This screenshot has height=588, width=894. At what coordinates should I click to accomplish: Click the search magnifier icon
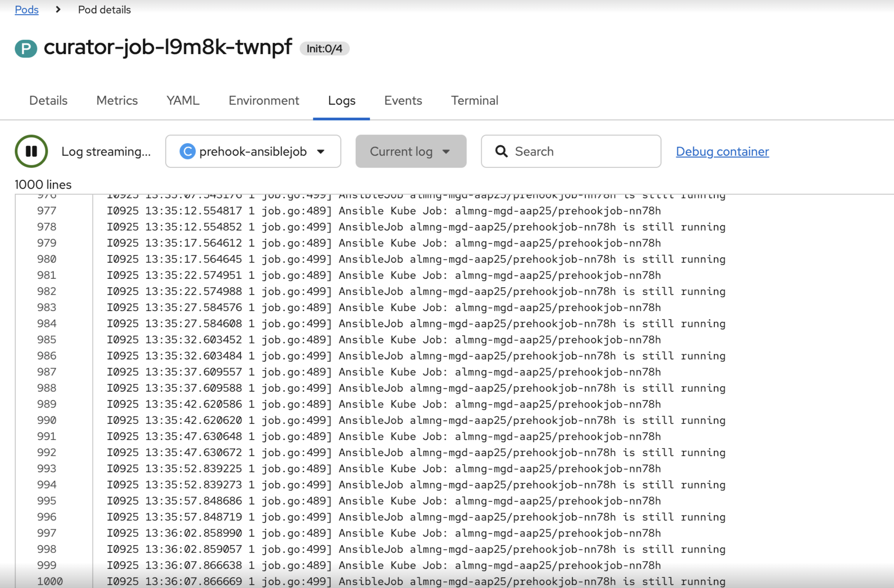[501, 151]
